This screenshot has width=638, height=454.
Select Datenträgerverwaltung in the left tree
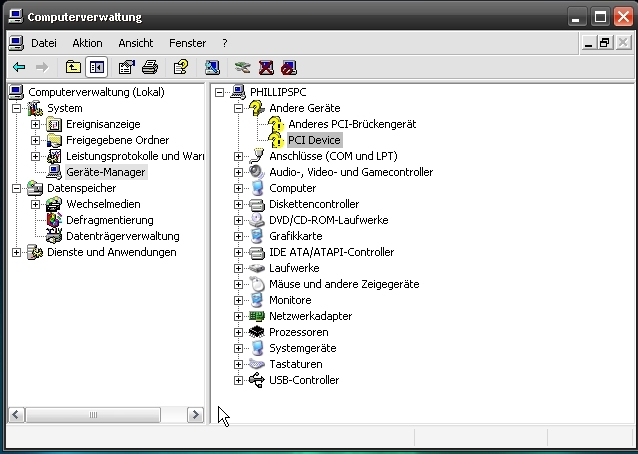(x=122, y=236)
